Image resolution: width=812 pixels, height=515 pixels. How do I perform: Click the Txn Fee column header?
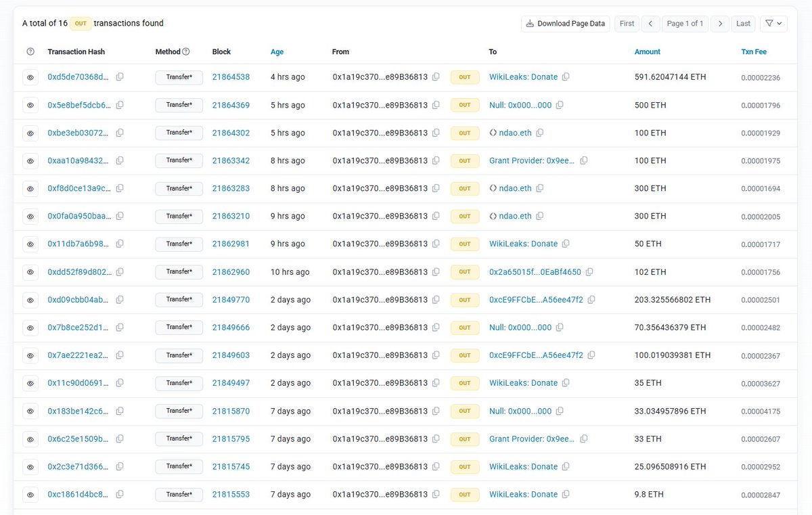[754, 51]
